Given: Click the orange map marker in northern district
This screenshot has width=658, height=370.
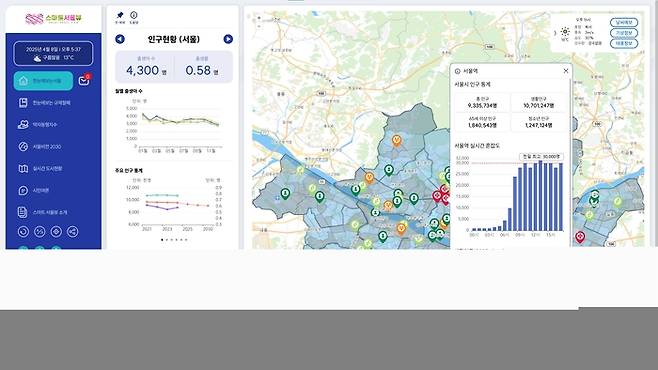Looking at the screenshot, I should (x=396, y=141).
